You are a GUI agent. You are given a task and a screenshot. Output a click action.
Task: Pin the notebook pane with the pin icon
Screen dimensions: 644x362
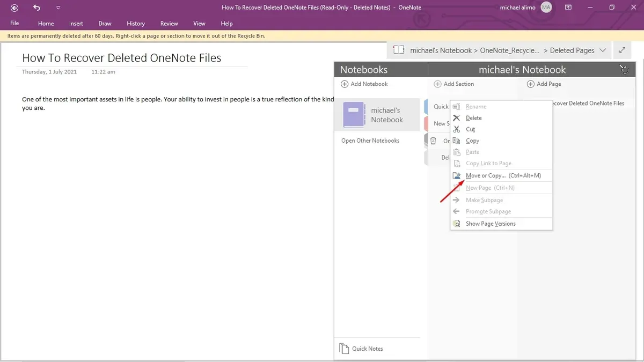click(624, 69)
